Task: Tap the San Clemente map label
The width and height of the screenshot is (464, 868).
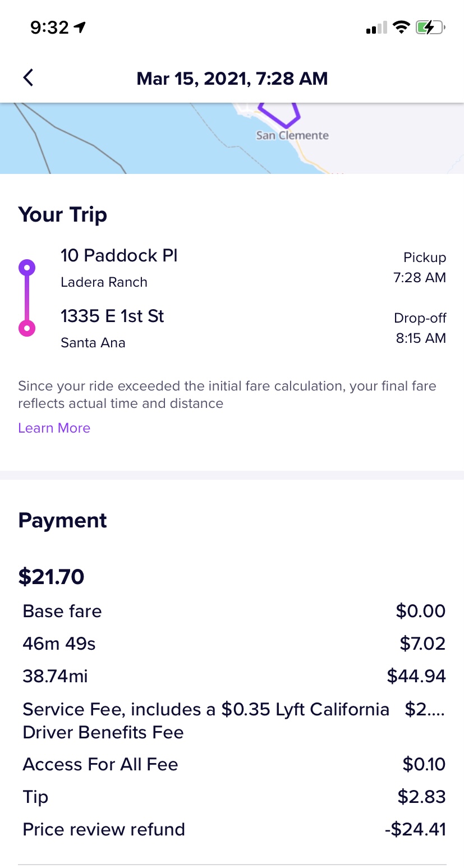Action: (x=292, y=135)
